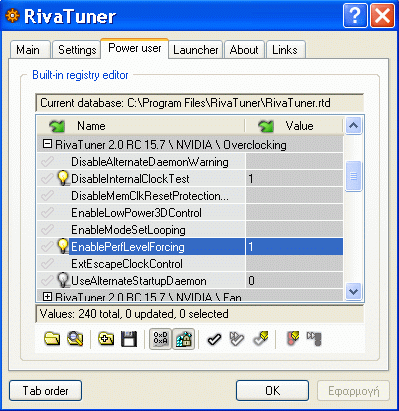Toggle the 0xD 0xA hex display button
This screenshot has width=399, height=411.
(x=161, y=339)
